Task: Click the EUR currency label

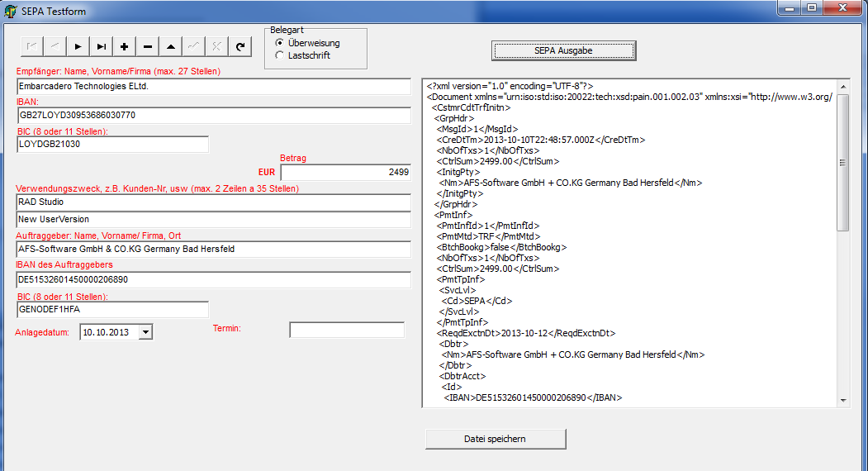Action: tap(267, 173)
